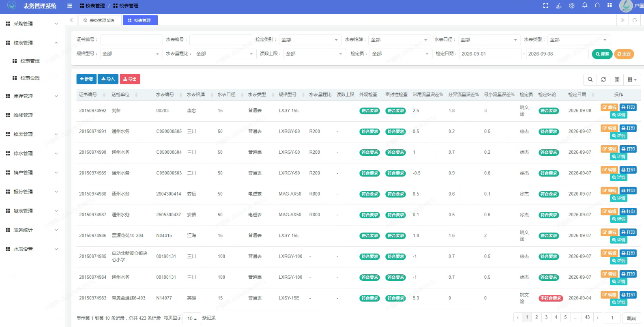644x327 pixels.
Task: Click the orange 重置 button
Action: pos(624,54)
